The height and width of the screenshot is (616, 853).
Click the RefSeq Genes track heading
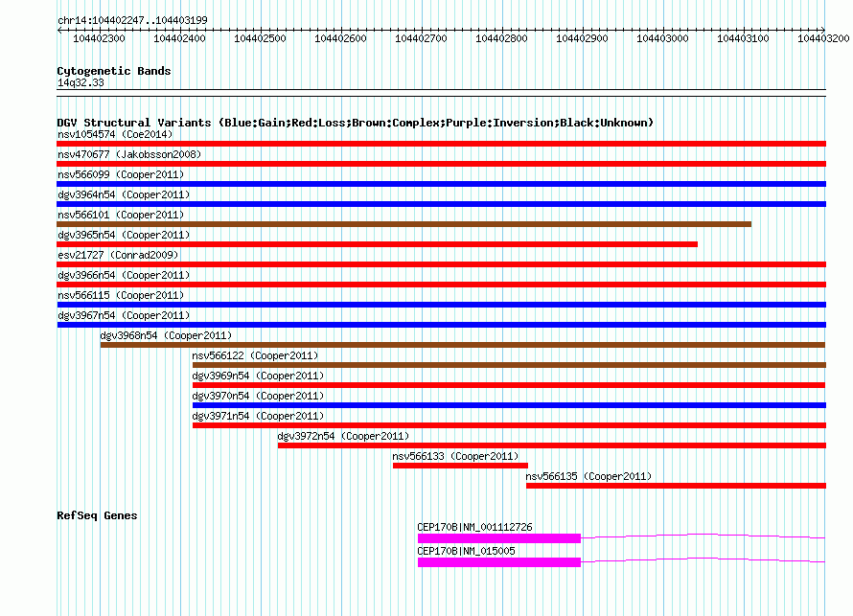tap(97, 515)
